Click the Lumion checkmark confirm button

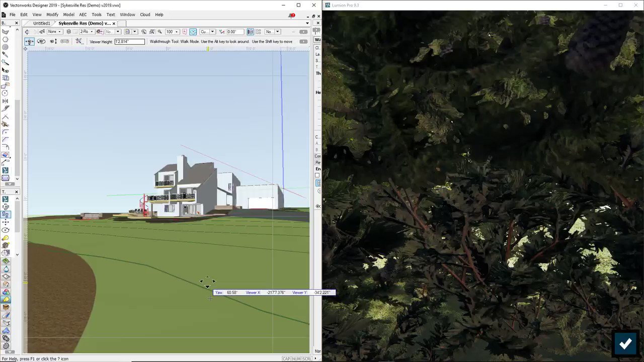[625, 343]
